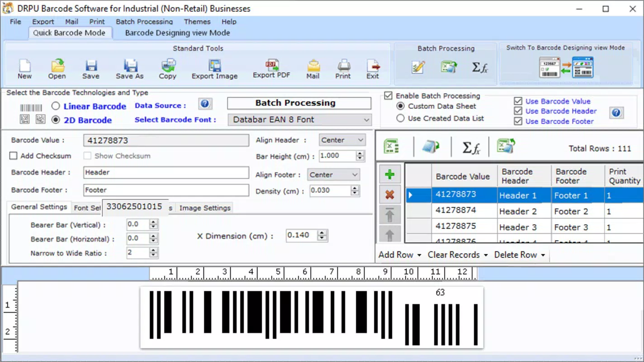Click the sigma formula icon in Batch Processing ribbon
The width and height of the screenshot is (644, 362).
[480, 67]
